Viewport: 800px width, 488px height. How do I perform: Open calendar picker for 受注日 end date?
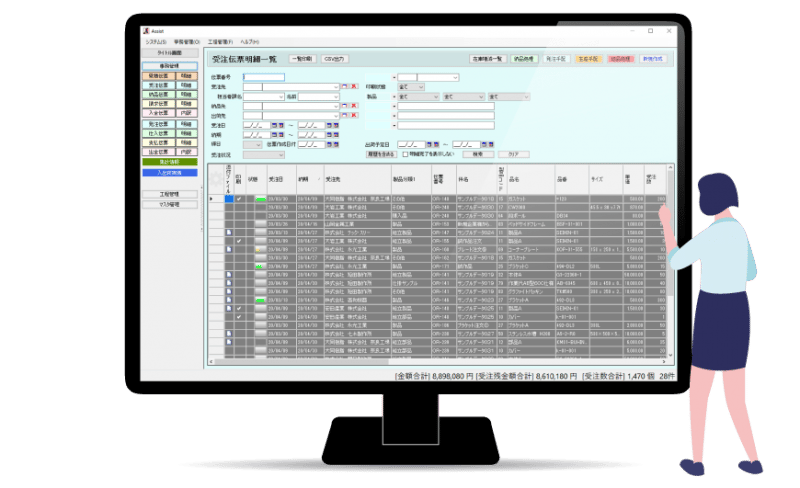[329, 125]
